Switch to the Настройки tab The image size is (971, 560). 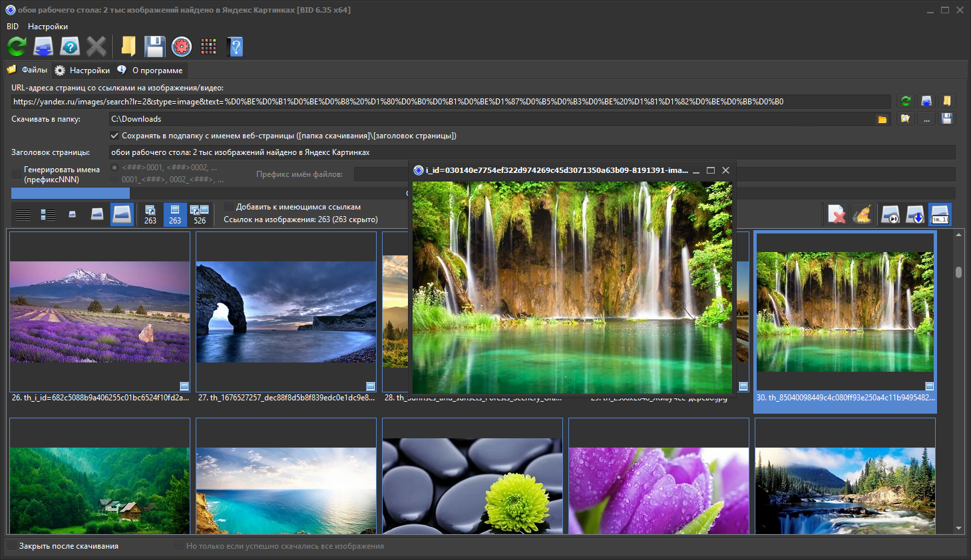click(x=83, y=70)
